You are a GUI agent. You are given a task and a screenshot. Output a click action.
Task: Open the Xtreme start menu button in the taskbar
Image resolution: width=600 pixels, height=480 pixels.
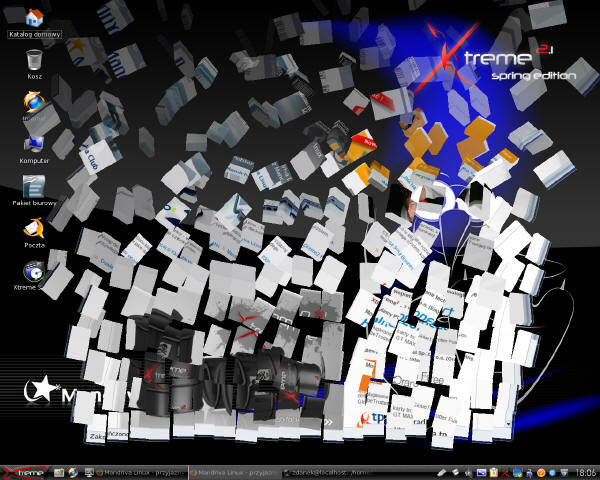click(24, 473)
